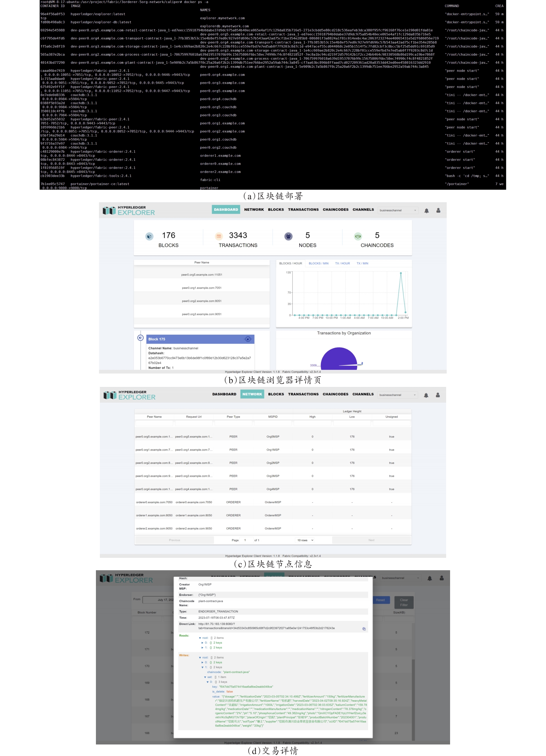Click the filter box under the MSPID column
Screen dimensions: 546x756
[x=273, y=423]
